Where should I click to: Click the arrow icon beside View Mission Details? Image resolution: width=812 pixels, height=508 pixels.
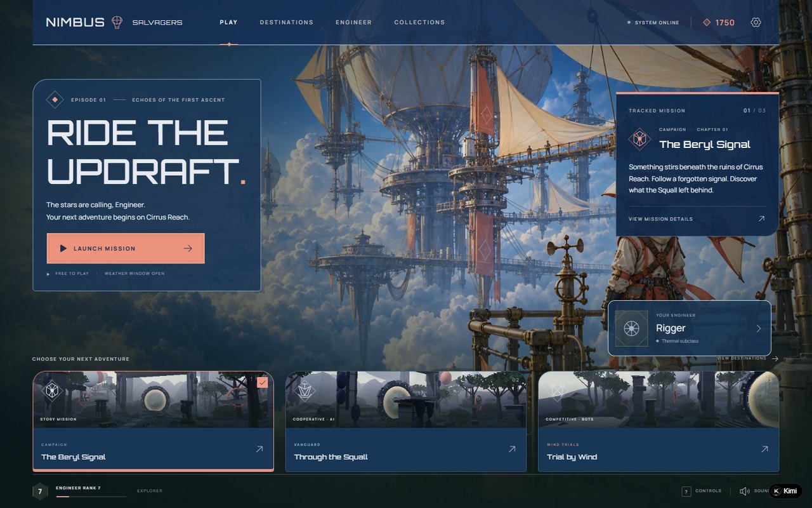761,219
